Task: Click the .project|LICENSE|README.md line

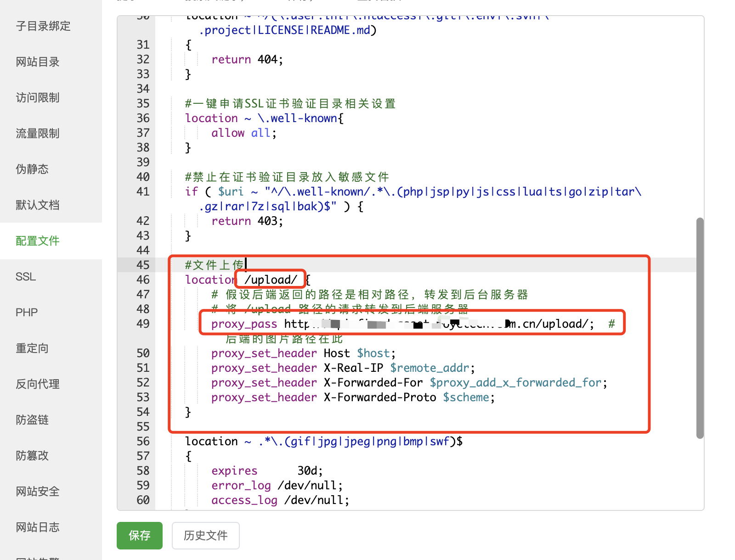Action: pos(288,30)
